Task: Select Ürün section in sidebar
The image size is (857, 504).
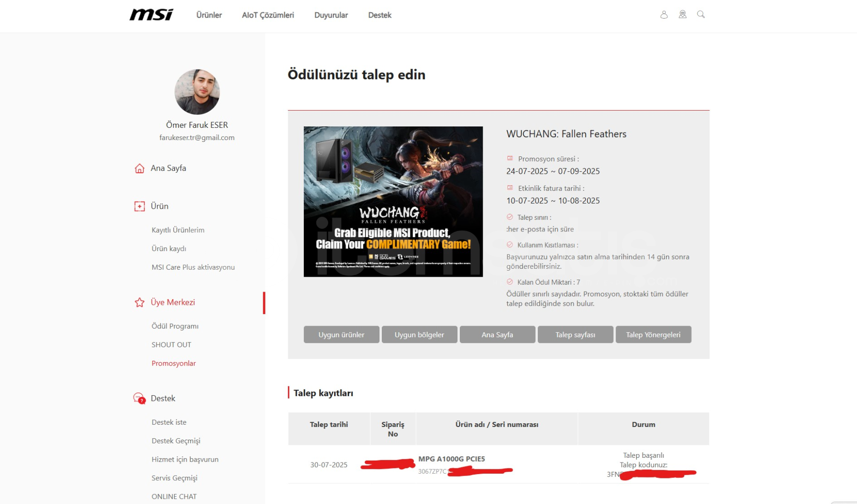Action: click(x=159, y=206)
